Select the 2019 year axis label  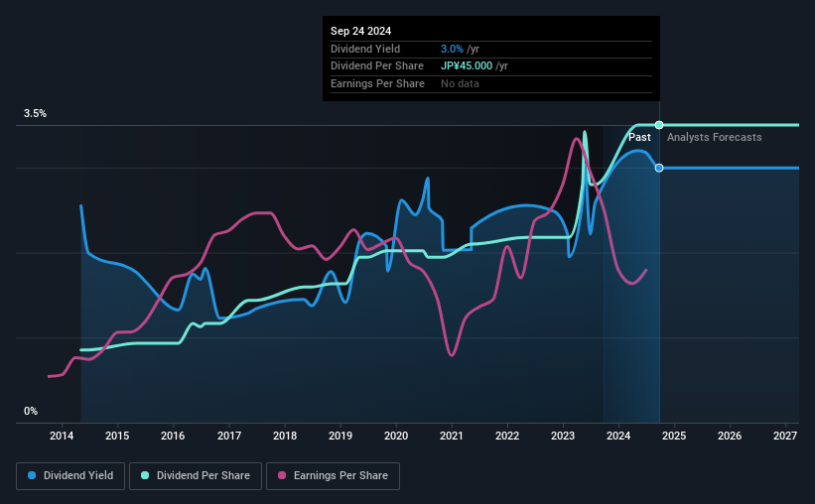click(340, 436)
